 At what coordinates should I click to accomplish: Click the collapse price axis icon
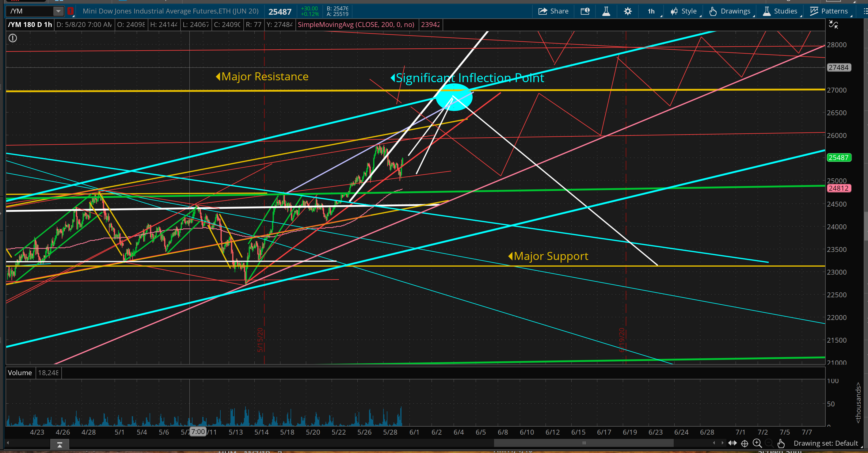[833, 25]
